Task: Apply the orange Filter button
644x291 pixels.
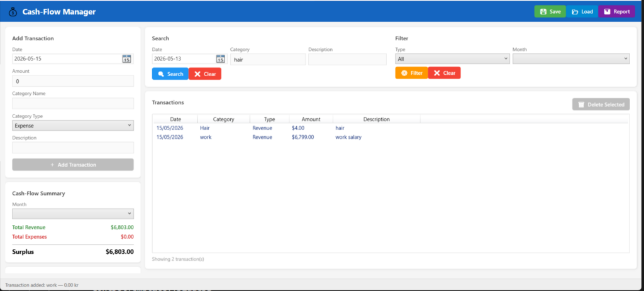Action: [x=411, y=73]
